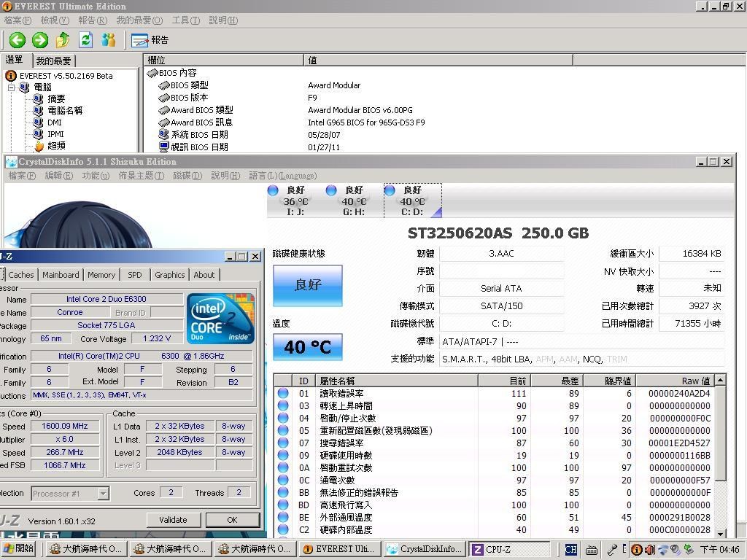Click the green Forward arrow in EVEREST toolbar
This screenshot has width=747, height=560.
tap(40, 40)
